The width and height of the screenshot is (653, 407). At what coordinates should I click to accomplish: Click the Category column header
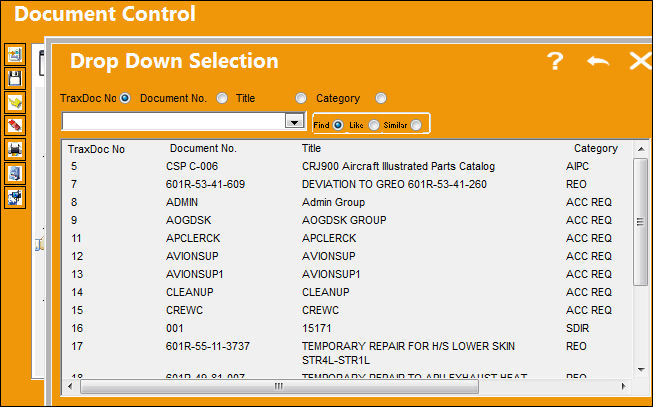coord(596,148)
